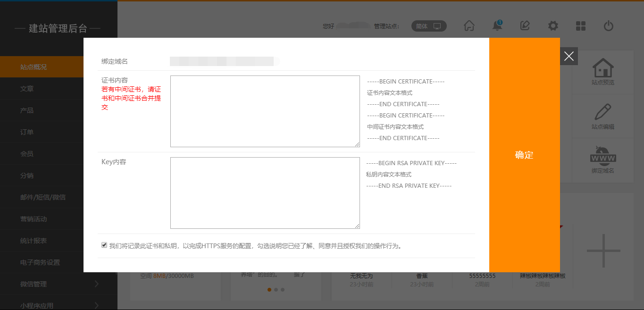Click the power logout icon
Viewport: 644px width, 310px height.
click(609, 26)
